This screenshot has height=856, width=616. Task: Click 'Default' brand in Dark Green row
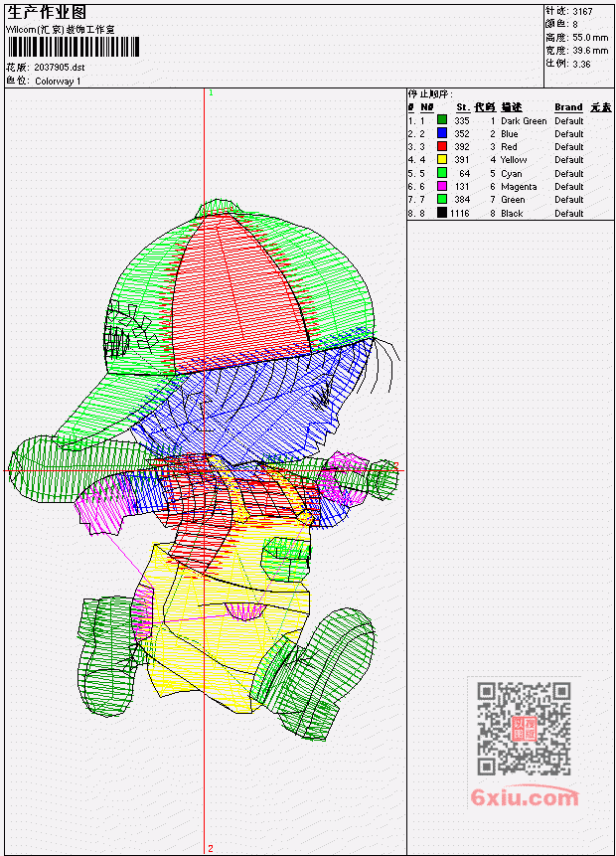point(569,120)
